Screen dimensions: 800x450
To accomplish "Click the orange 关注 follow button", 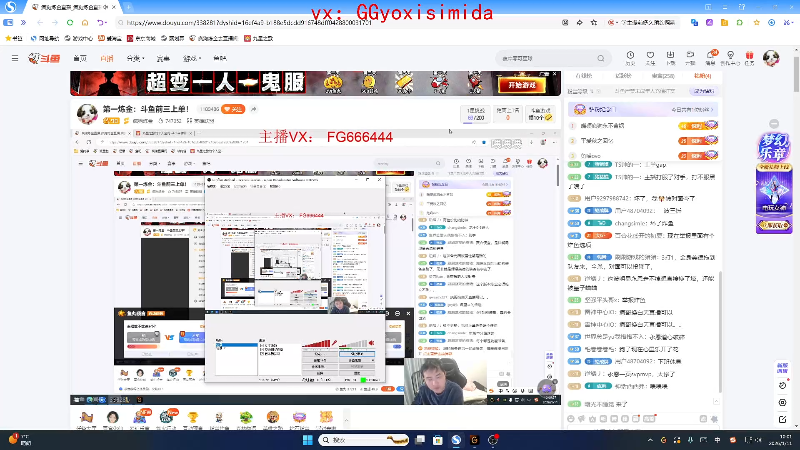I will [233, 109].
